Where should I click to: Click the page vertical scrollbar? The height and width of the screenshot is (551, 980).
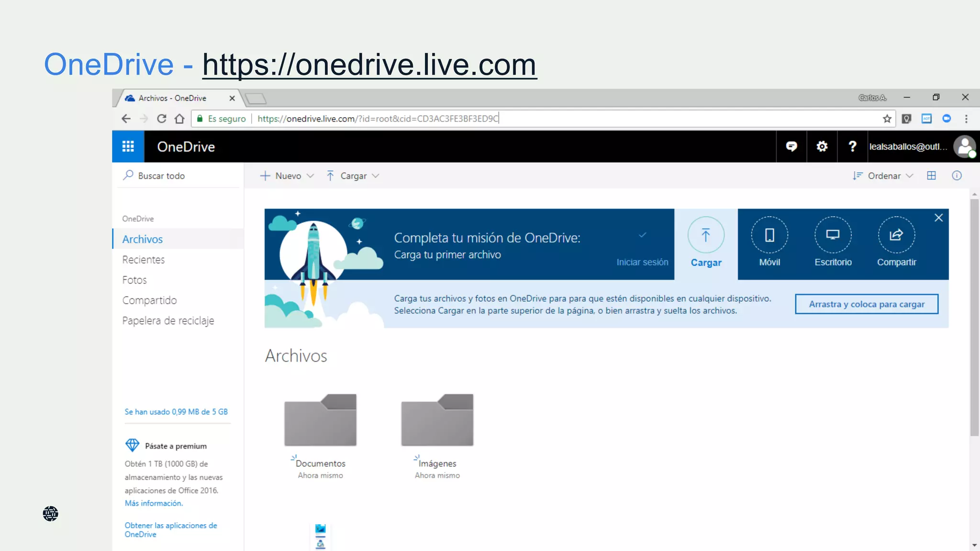974,318
